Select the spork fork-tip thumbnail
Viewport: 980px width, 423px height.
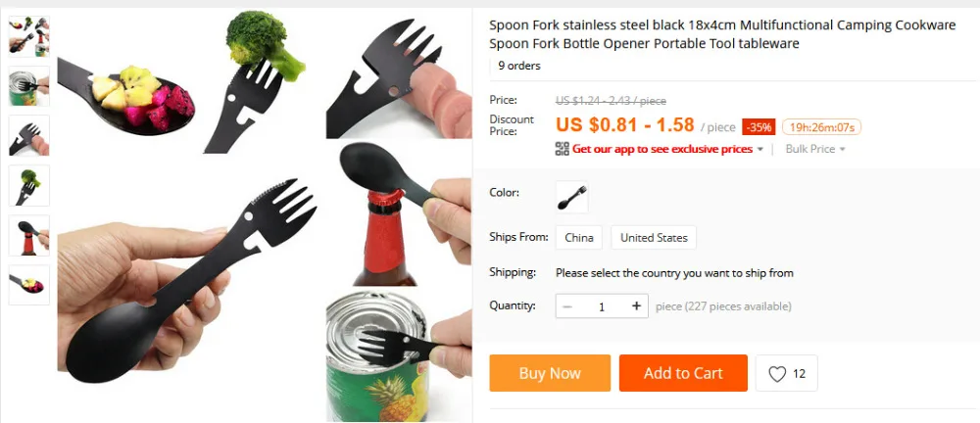(29, 135)
